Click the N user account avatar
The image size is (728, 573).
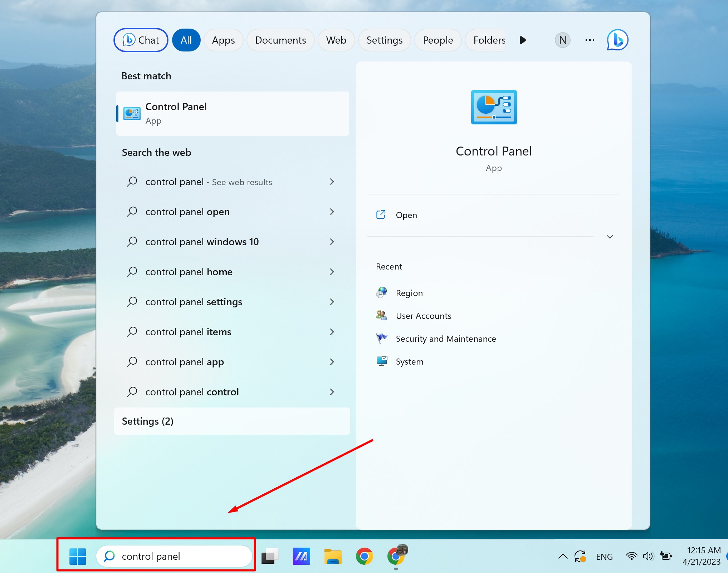pyautogui.click(x=562, y=40)
